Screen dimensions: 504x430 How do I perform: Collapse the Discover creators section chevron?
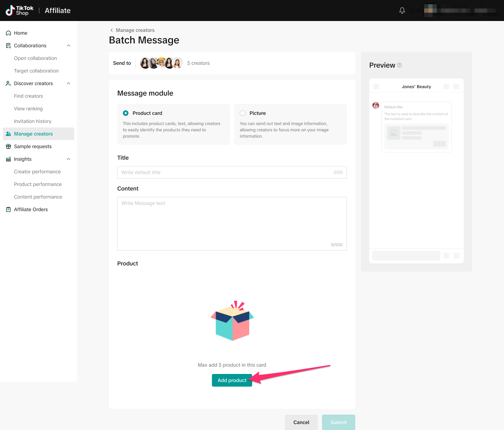(69, 83)
